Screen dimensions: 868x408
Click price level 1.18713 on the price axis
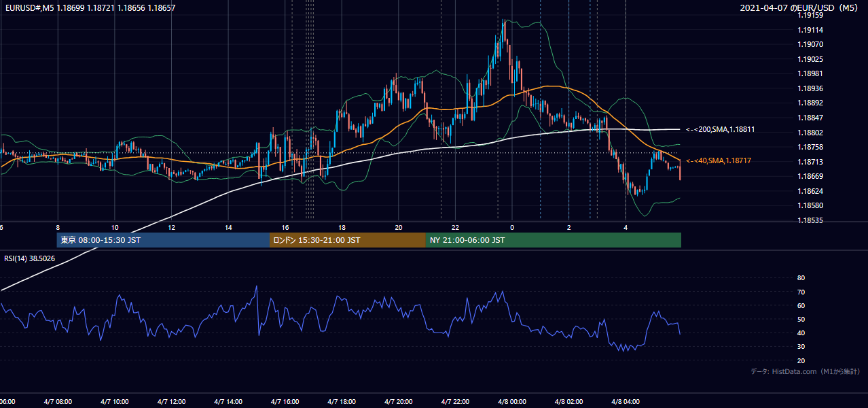pyautogui.click(x=810, y=162)
